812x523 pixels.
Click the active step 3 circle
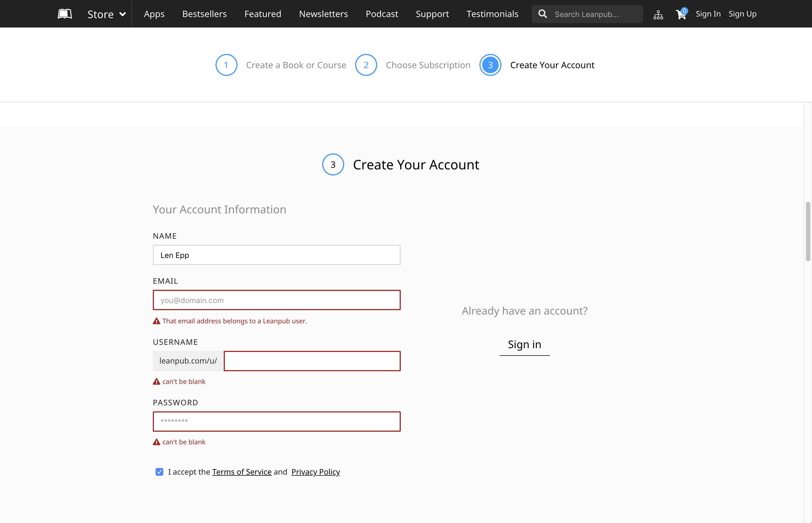[x=490, y=65]
